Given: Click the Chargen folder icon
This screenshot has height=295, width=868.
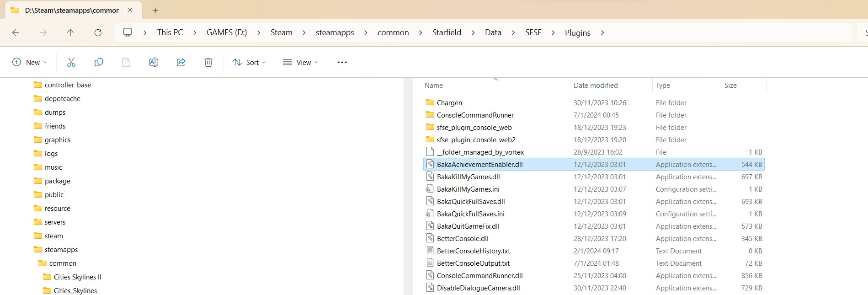Looking at the screenshot, I should click(x=430, y=102).
